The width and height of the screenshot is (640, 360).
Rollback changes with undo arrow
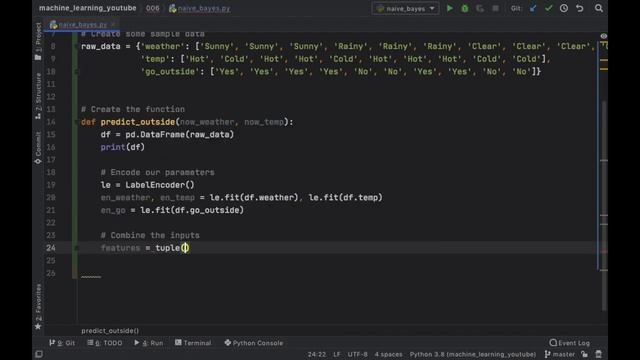[579, 8]
